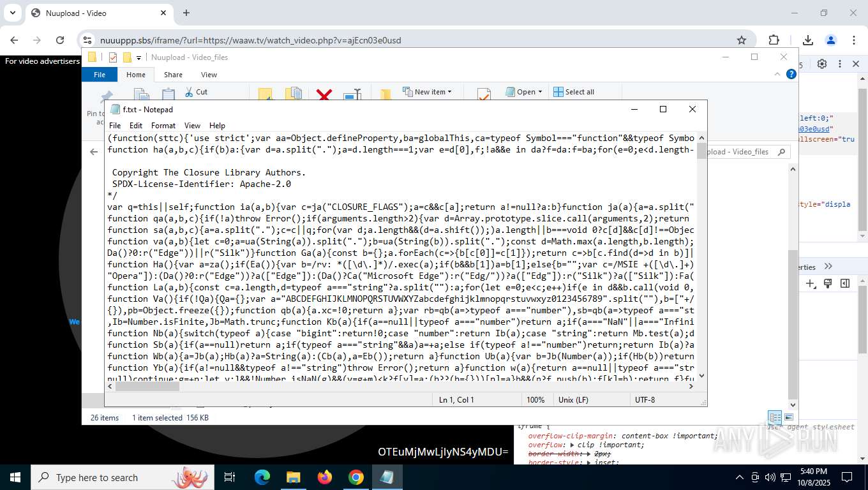The height and width of the screenshot is (490, 868).
Task: Click Cut in Explorer ribbon
Action: click(x=197, y=92)
